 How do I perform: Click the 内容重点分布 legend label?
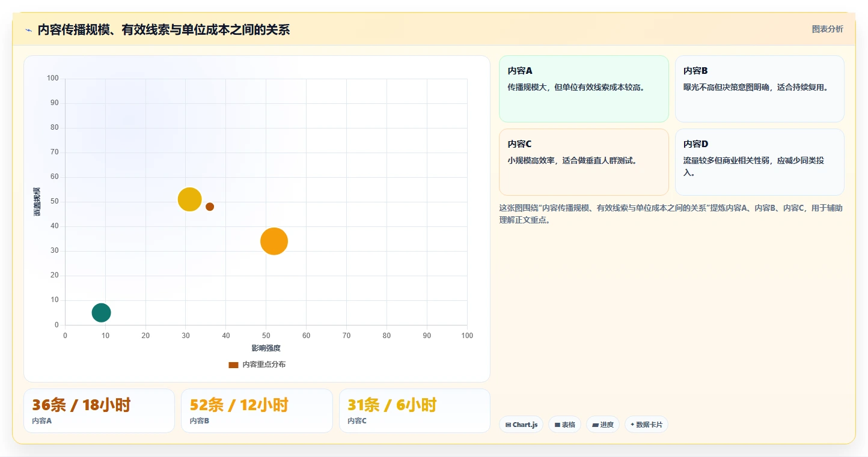(264, 365)
